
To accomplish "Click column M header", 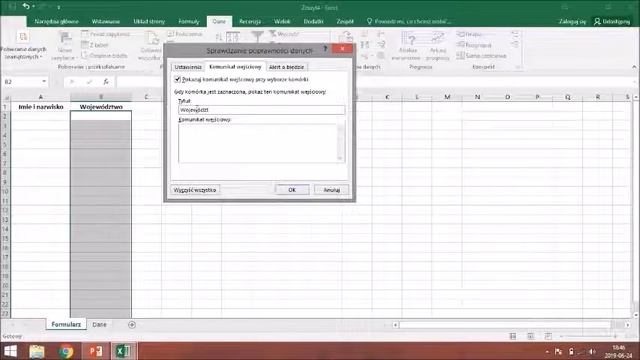I will (447, 97).
